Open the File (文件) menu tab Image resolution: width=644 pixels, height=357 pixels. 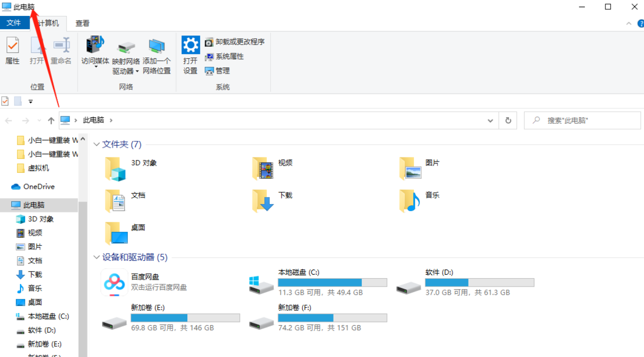(14, 23)
